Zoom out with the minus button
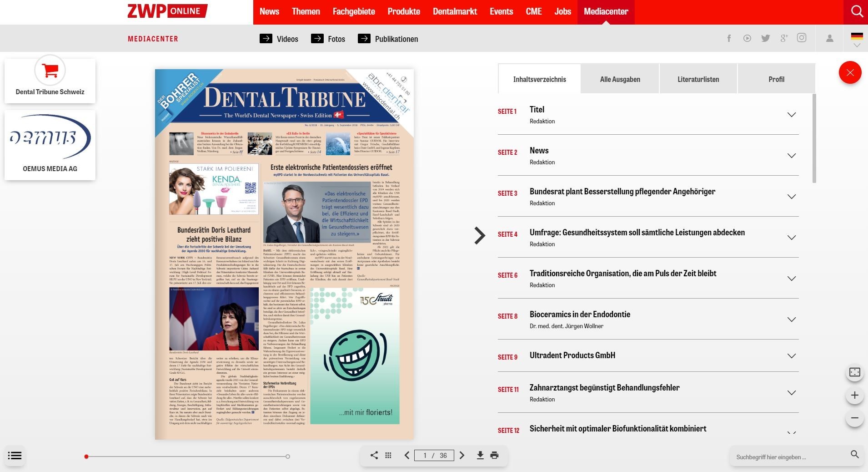Viewport: 868px width, 472px height. pyautogui.click(x=854, y=418)
